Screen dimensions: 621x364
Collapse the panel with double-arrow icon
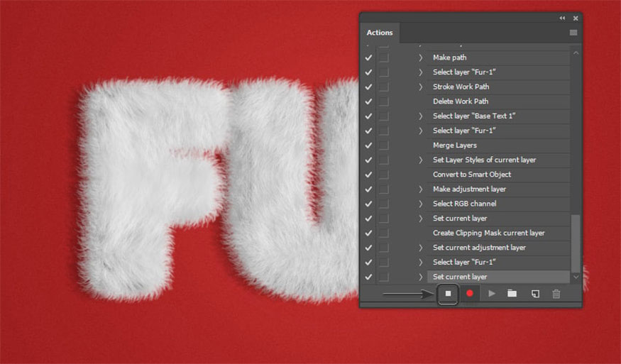562,18
